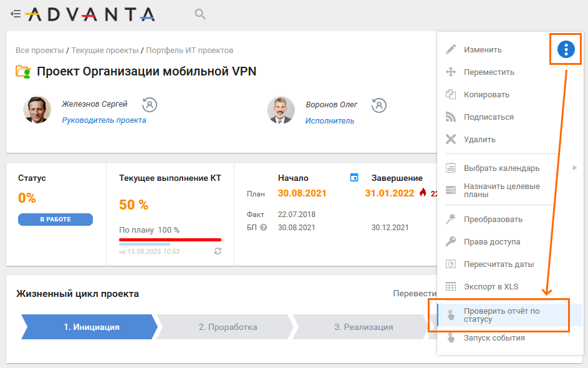Select the 2. Проработка lifecycle stage
The height and width of the screenshot is (368, 588).
228,327
